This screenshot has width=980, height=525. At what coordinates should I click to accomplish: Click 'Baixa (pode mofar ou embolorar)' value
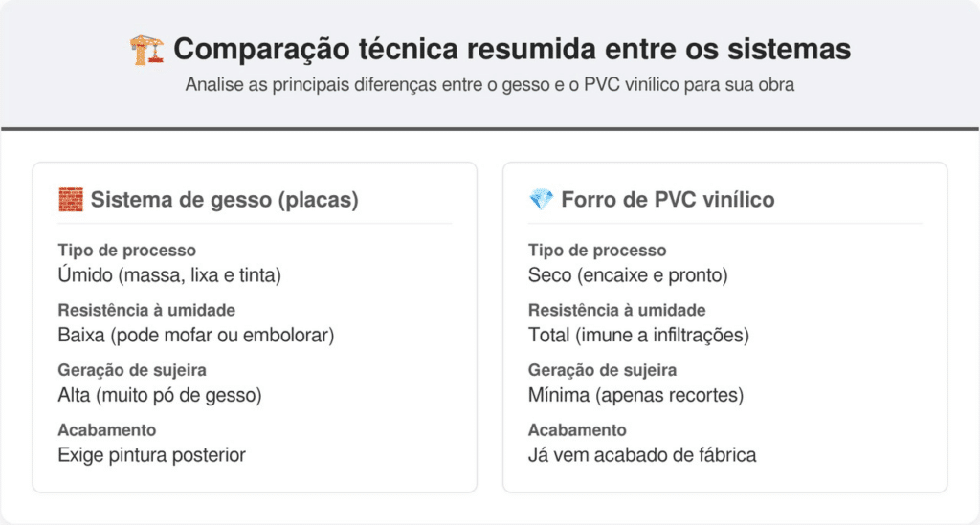click(195, 336)
